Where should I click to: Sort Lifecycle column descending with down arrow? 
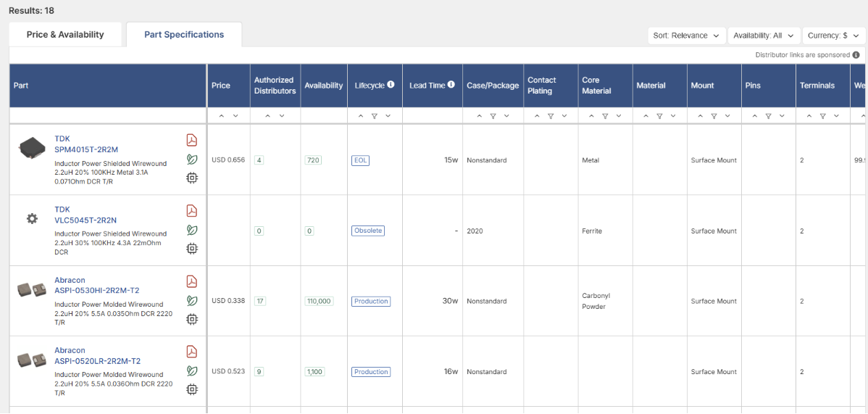coord(388,116)
